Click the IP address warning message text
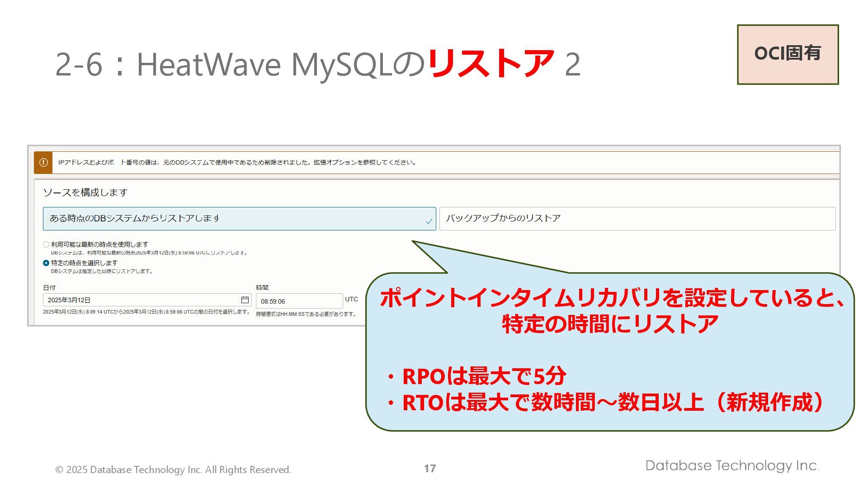The height and width of the screenshot is (488, 868). pyautogui.click(x=237, y=162)
